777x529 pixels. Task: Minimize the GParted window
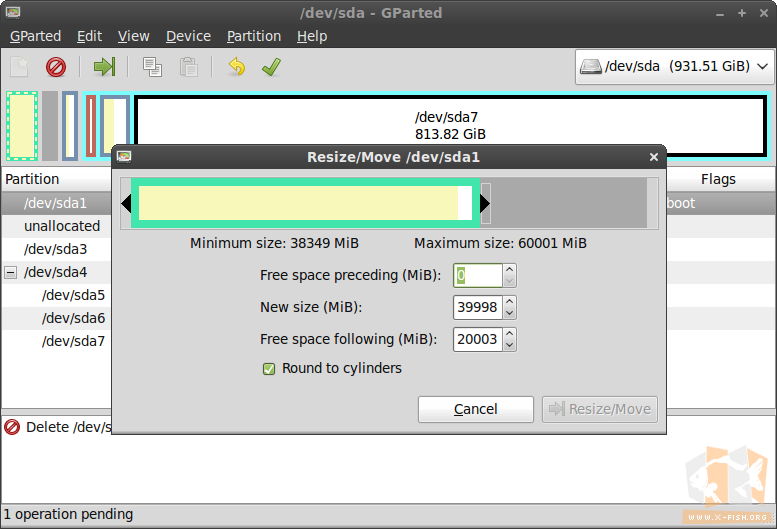(720, 13)
